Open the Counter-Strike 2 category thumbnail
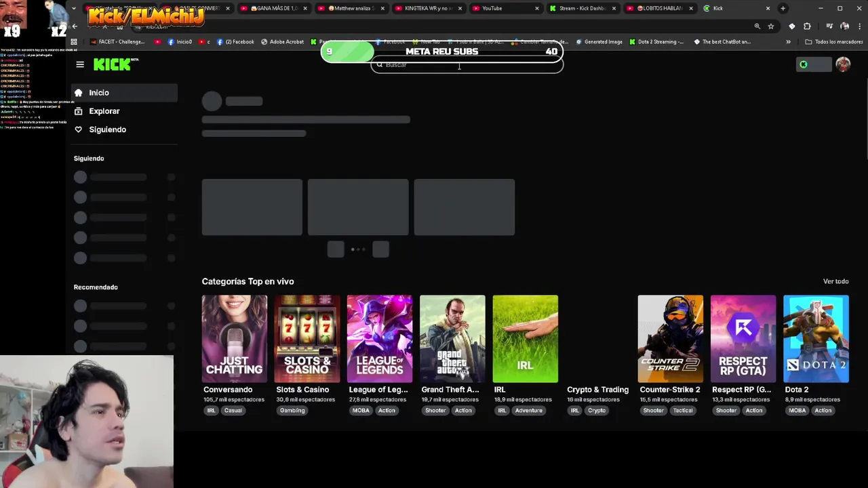Image resolution: width=868 pixels, height=488 pixels. point(671,339)
